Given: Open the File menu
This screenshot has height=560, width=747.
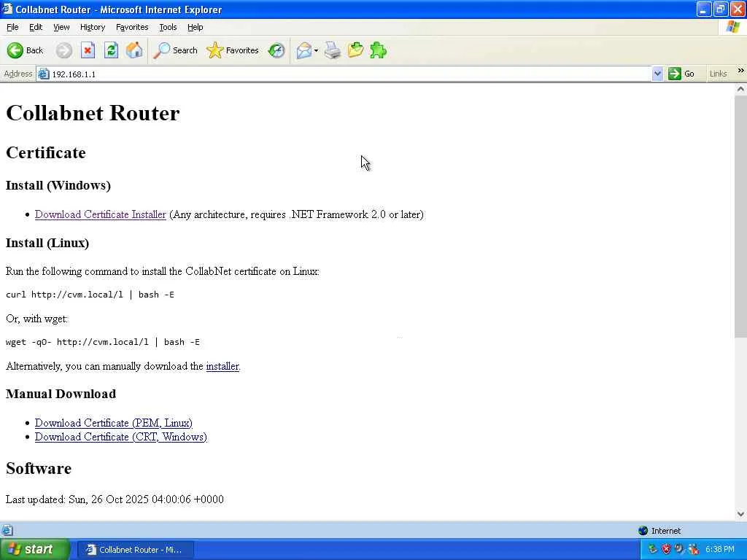Looking at the screenshot, I should click(12, 27).
